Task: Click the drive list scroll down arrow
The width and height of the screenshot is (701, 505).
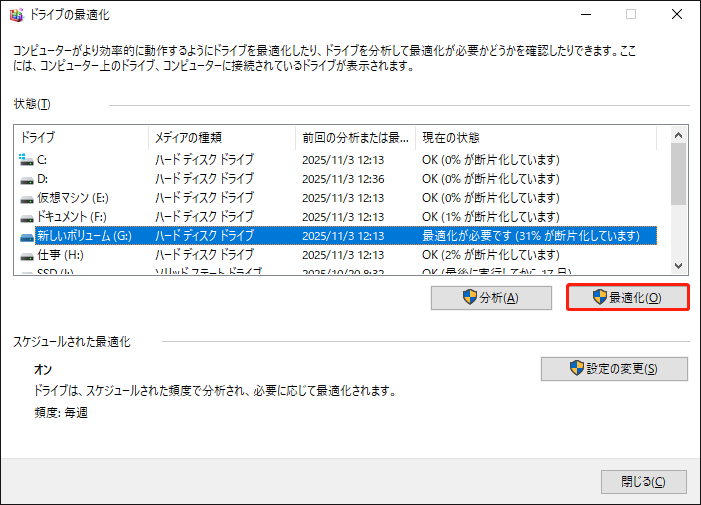Action: click(678, 266)
